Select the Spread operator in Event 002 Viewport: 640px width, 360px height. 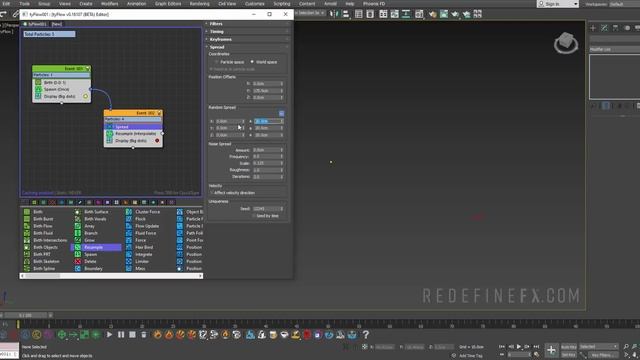click(133, 127)
